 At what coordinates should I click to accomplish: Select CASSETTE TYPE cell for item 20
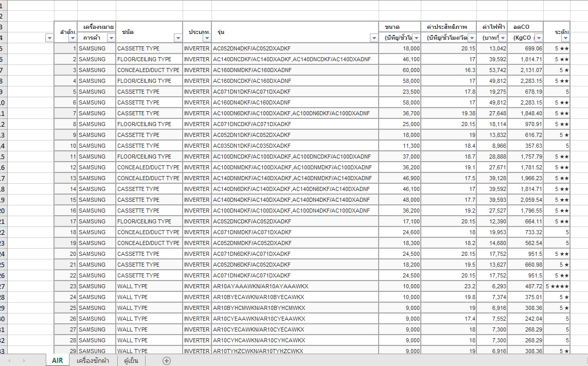[149, 254]
